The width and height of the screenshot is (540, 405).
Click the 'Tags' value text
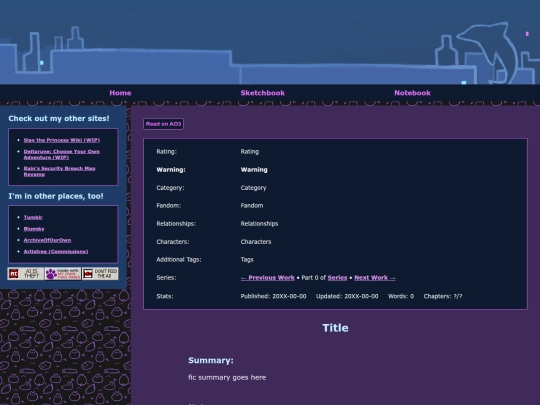point(247,260)
